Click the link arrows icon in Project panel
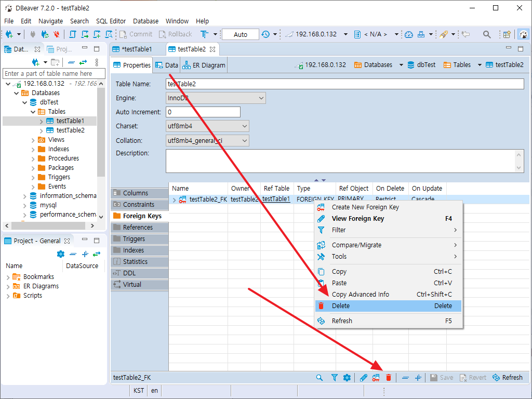This screenshot has height=399, width=532. point(97,254)
